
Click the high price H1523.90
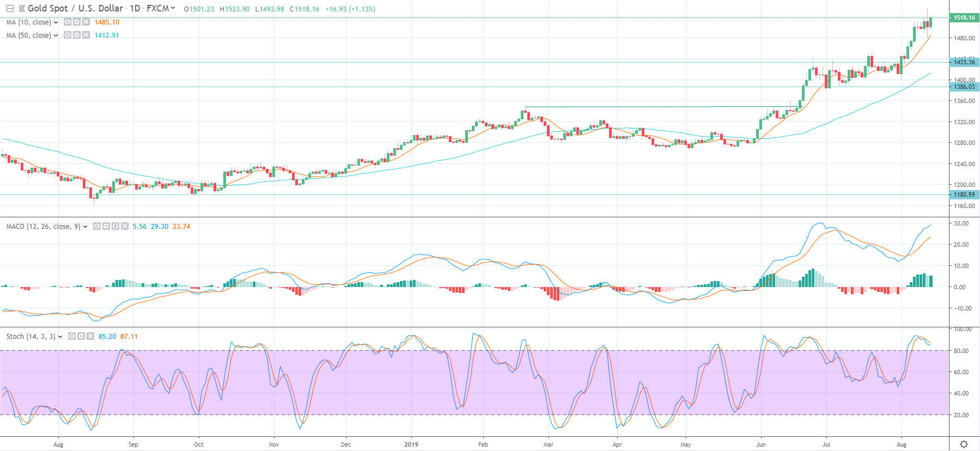coord(235,9)
